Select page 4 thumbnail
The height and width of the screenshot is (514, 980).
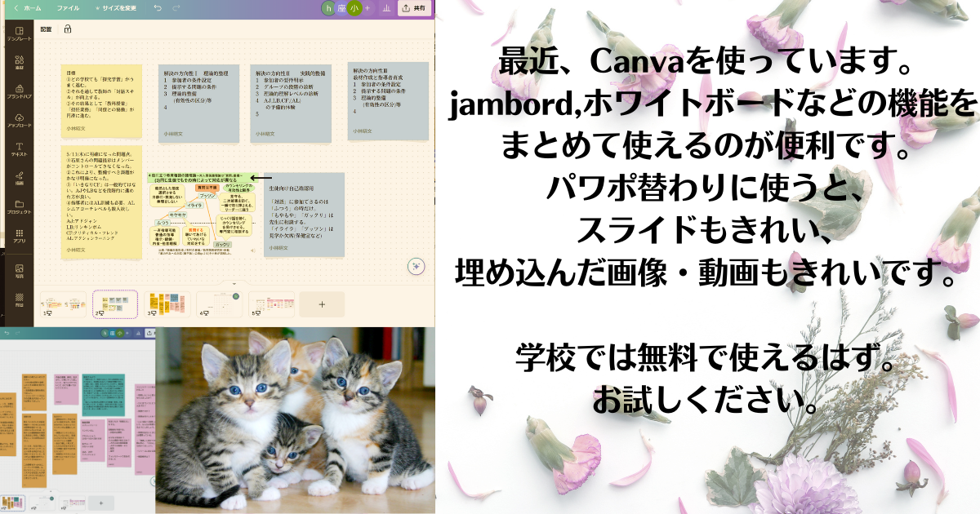pyautogui.click(x=219, y=304)
